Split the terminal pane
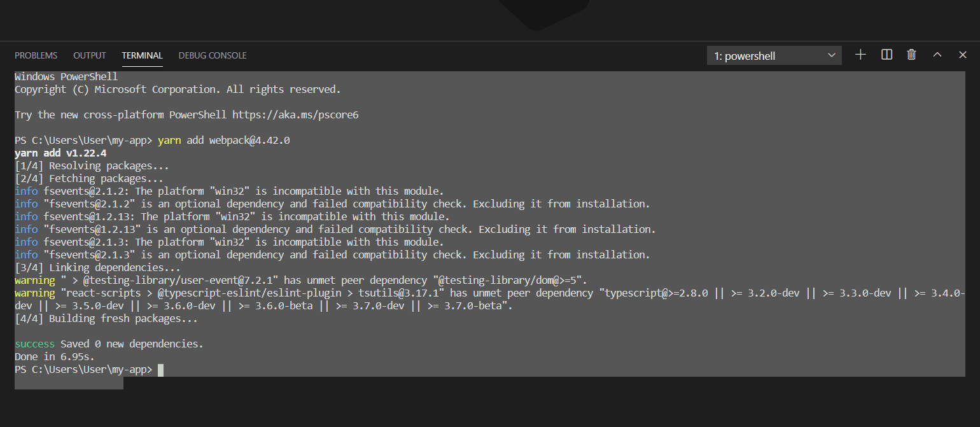980x427 pixels. pos(886,55)
